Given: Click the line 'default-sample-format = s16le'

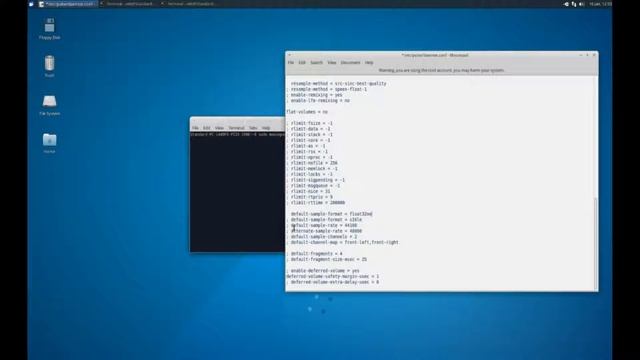Looking at the screenshot, I should pyautogui.click(x=324, y=220).
